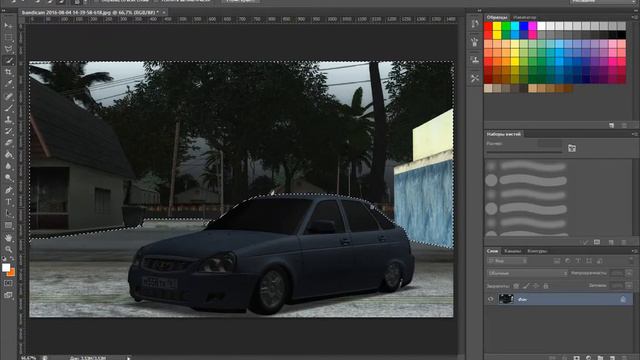Open the layer fill dropdown arrow
The height and width of the screenshot is (360, 640).
[x=629, y=286]
